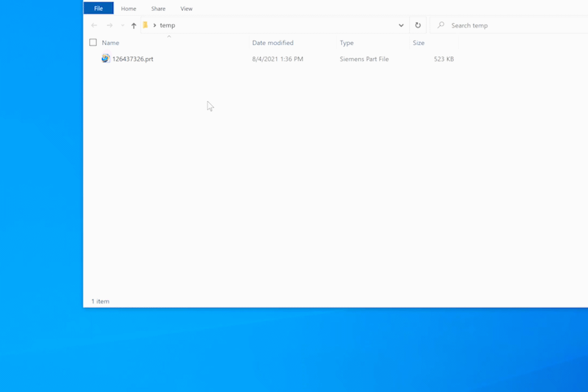Go forward using the Forward arrow
This screenshot has width=588, height=392.
coord(109,25)
